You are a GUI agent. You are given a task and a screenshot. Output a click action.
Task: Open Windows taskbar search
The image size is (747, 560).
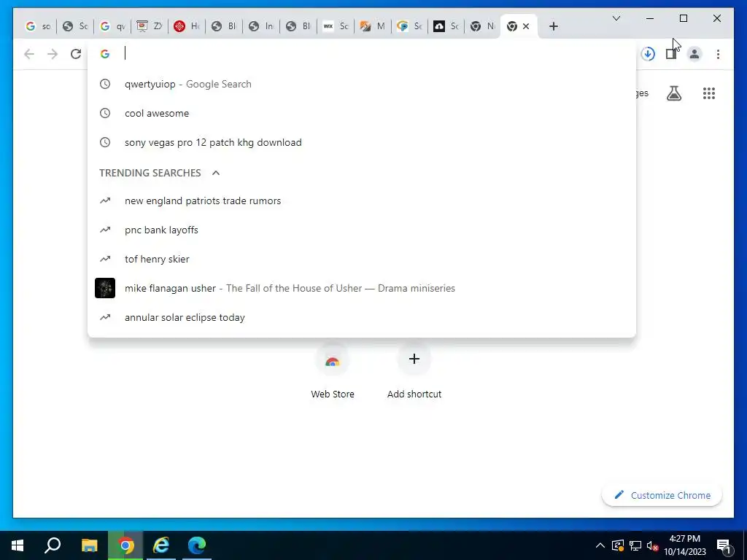(53, 545)
